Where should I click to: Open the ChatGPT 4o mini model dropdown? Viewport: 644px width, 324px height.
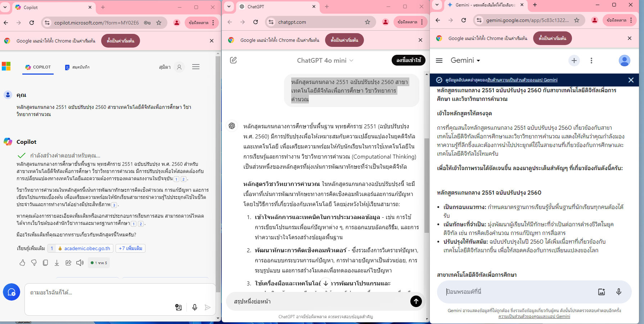coord(325,61)
